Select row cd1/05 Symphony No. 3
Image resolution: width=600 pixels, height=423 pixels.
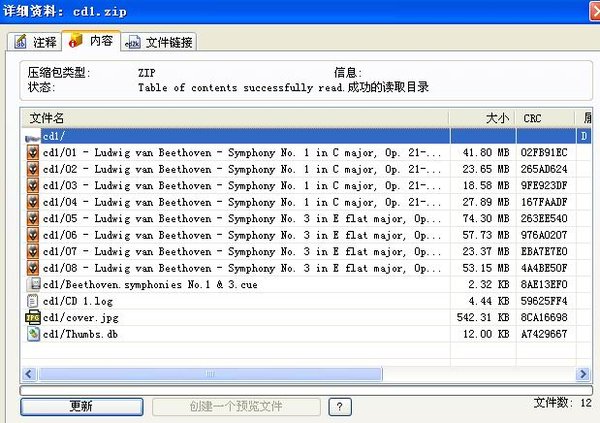(x=306, y=219)
